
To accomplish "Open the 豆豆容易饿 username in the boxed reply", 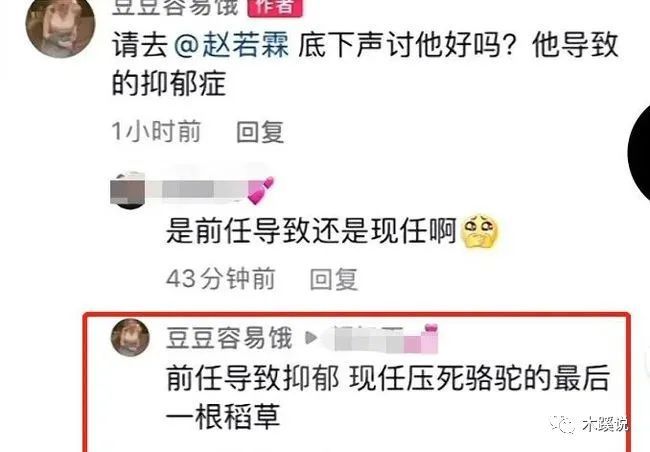I will pyautogui.click(x=229, y=338).
